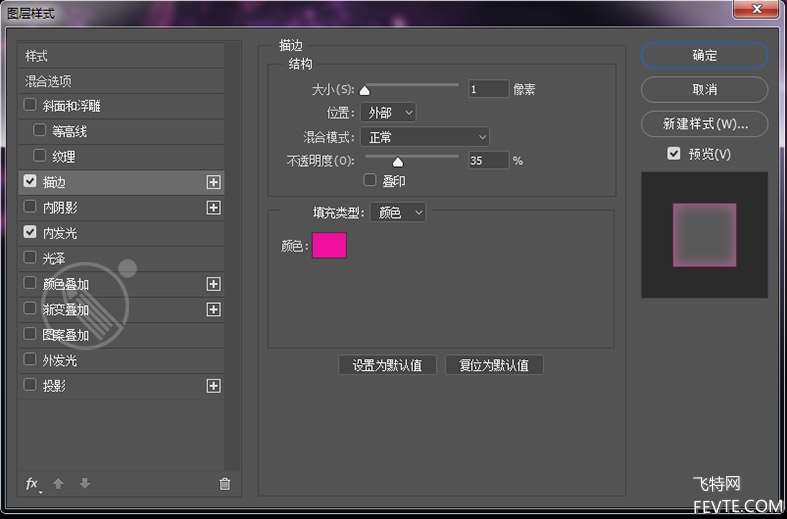The height and width of the screenshot is (519, 787).
Task: Enable the 斜面和浮雕 checkbox
Action: pos(30,106)
